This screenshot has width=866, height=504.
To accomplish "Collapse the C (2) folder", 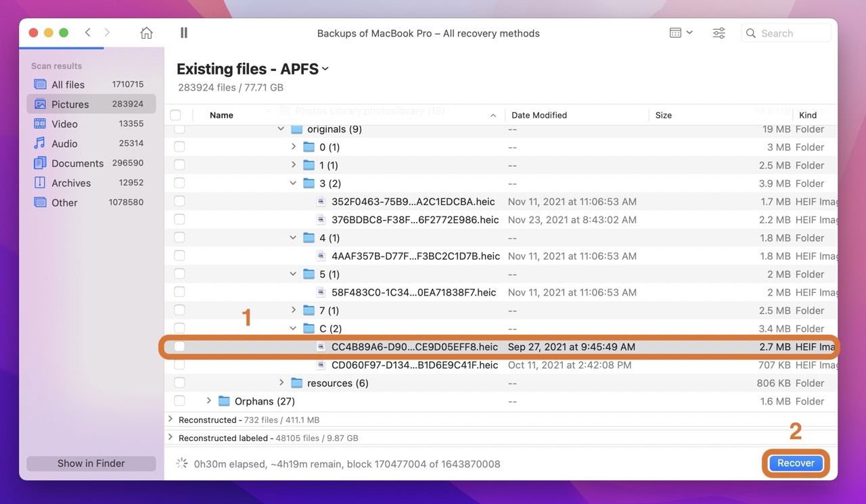I will click(293, 329).
